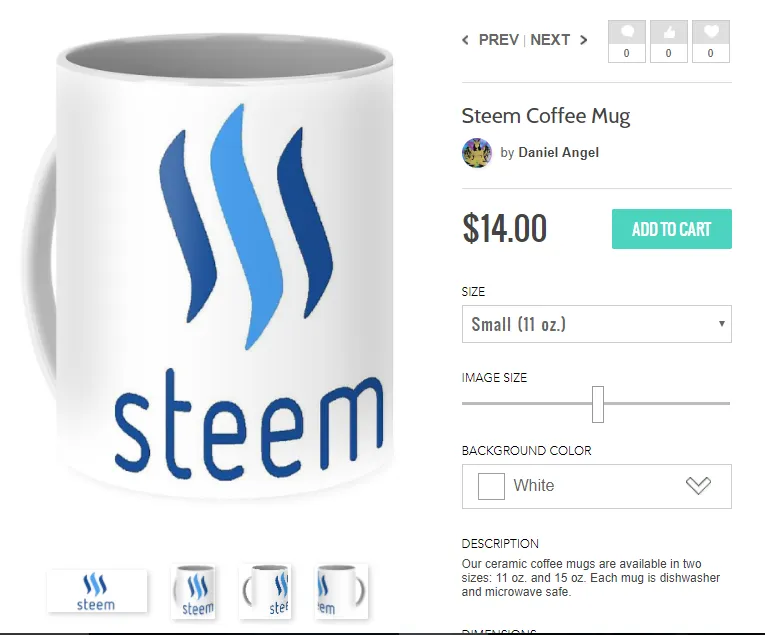Go to the PREV product
This screenshot has height=635, width=765.
(499, 40)
